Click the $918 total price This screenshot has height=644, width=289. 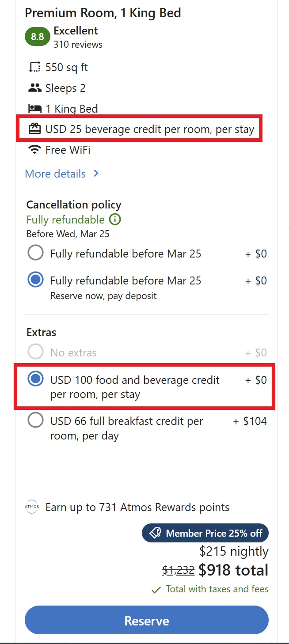[x=233, y=570]
